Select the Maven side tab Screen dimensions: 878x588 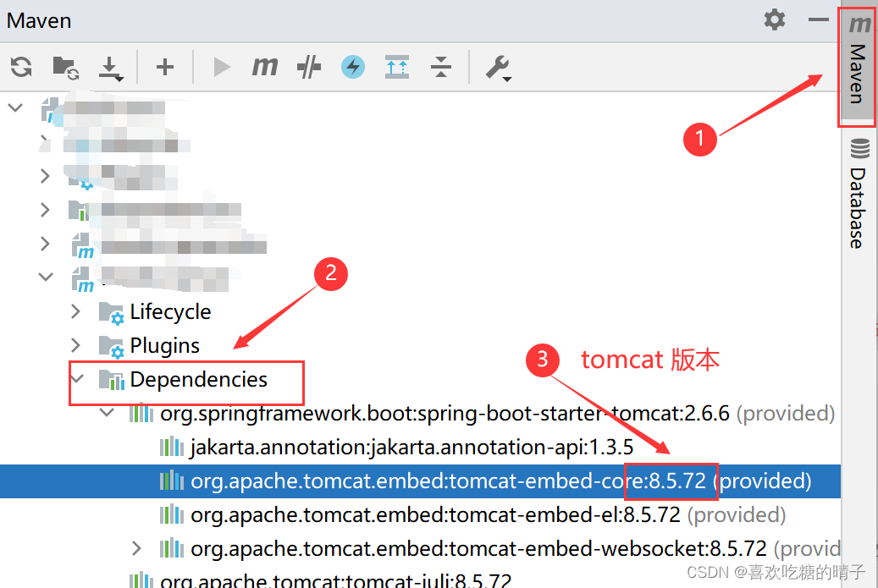(858, 67)
